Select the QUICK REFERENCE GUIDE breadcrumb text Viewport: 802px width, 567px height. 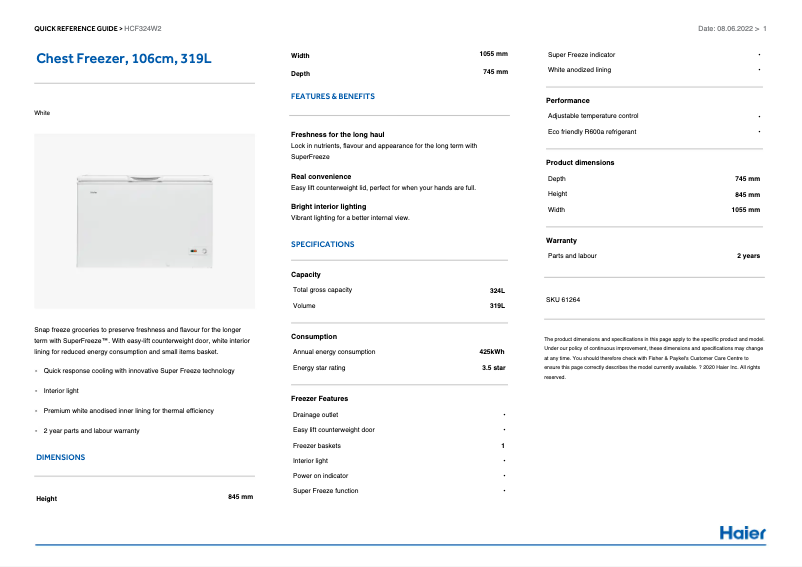(x=75, y=29)
